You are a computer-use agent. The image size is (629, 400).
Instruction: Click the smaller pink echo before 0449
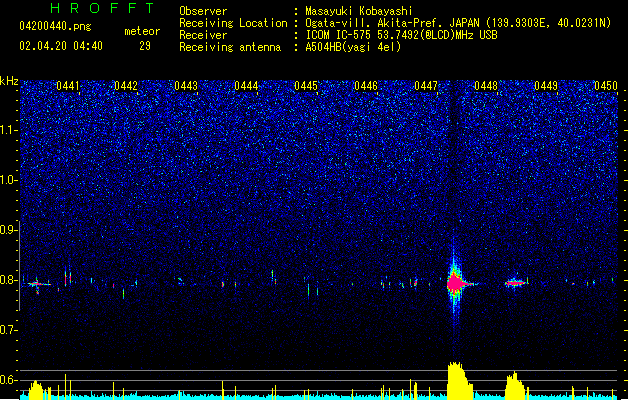click(x=515, y=283)
